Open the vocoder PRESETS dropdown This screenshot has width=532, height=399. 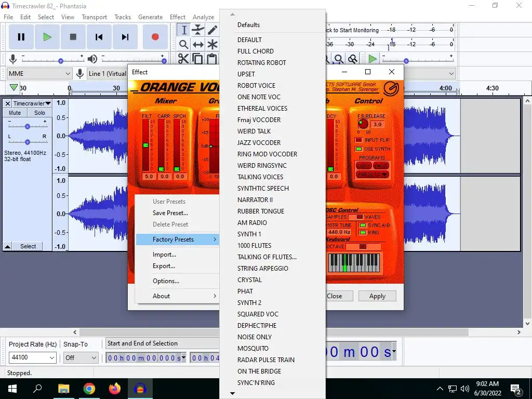pos(372,175)
